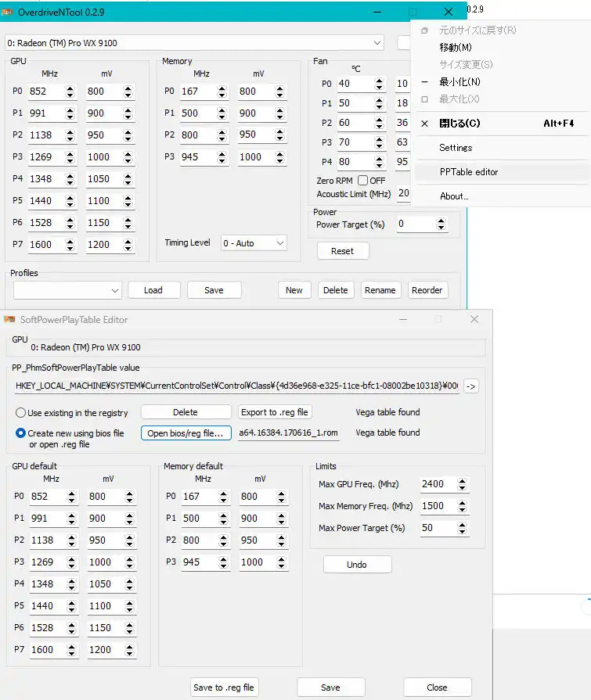Click Undo in the Limits section
Image resolution: width=591 pixels, height=700 pixels.
(x=357, y=565)
